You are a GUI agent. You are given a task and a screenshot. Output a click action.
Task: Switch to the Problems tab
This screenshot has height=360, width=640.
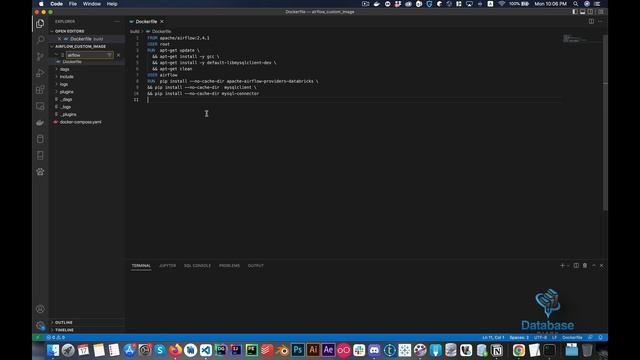click(x=229, y=266)
